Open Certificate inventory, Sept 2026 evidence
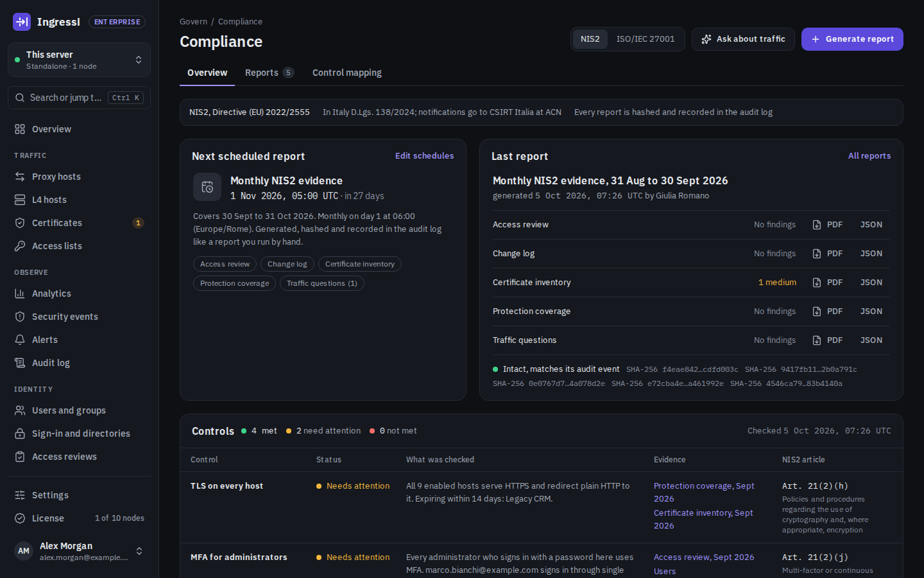Screen dimensions: 924x578 [x=703, y=520]
